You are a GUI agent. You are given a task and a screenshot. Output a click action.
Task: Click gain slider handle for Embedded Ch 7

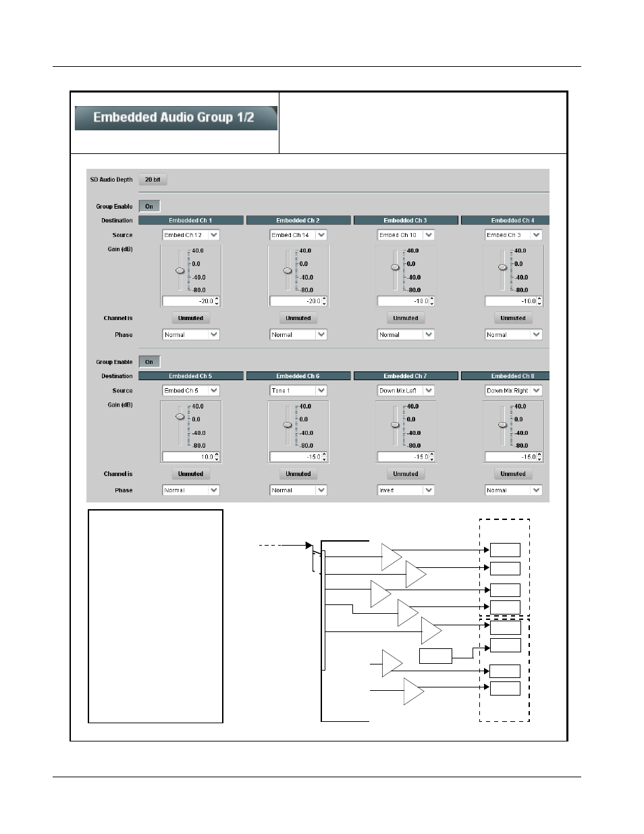395,424
